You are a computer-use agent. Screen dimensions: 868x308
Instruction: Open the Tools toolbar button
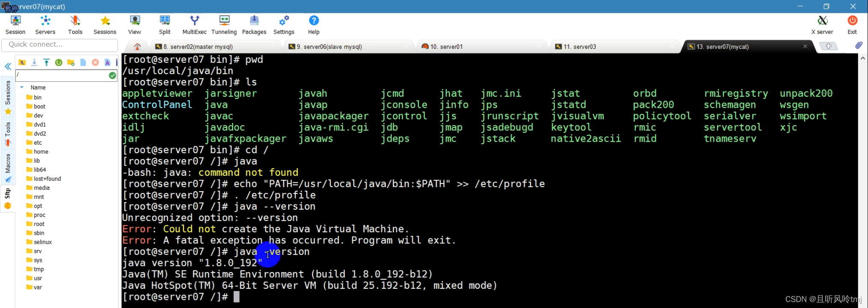click(x=75, y=25)
